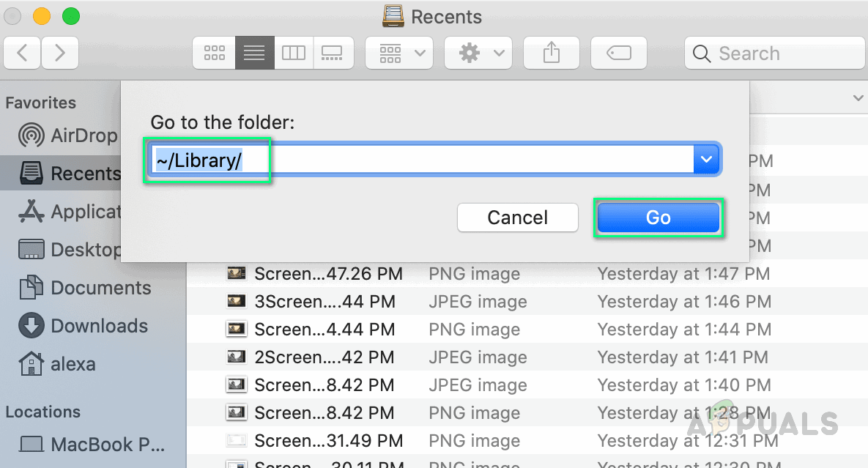Expand the folder path history dropdown
868x468 pixels.
point(707,160)
